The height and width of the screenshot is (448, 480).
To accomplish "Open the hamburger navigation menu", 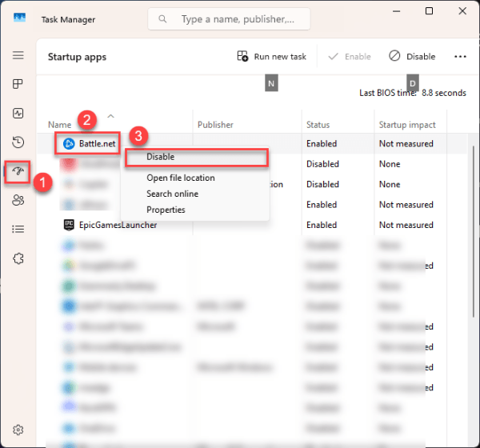I will click(18, 55).
